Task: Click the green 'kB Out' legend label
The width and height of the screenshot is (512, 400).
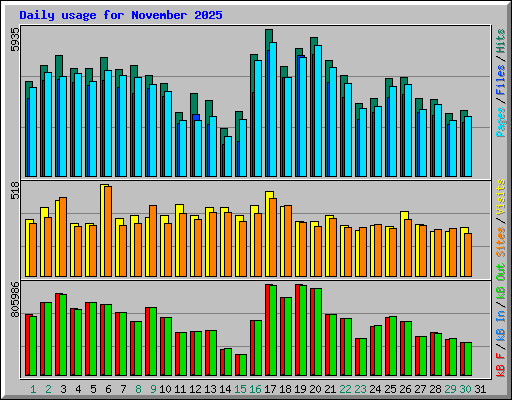Action: (501, 282)
